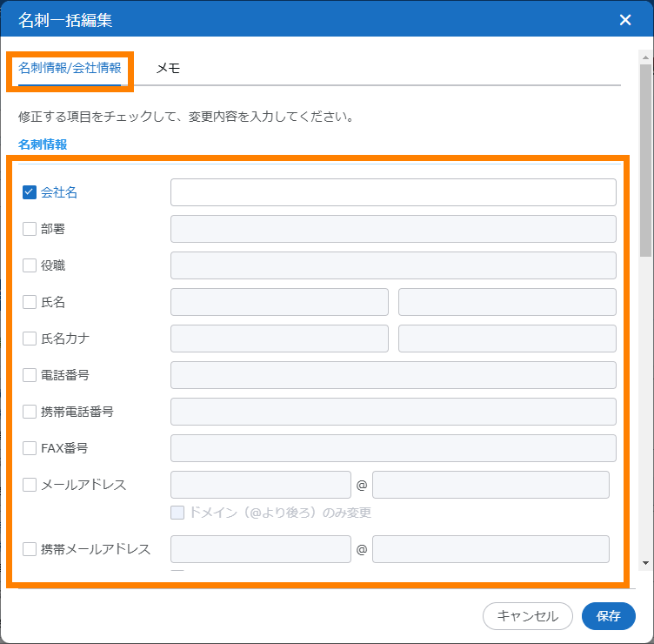
Task: Click the scroll up arrow on scrollbar
Action: coord(645,55)
